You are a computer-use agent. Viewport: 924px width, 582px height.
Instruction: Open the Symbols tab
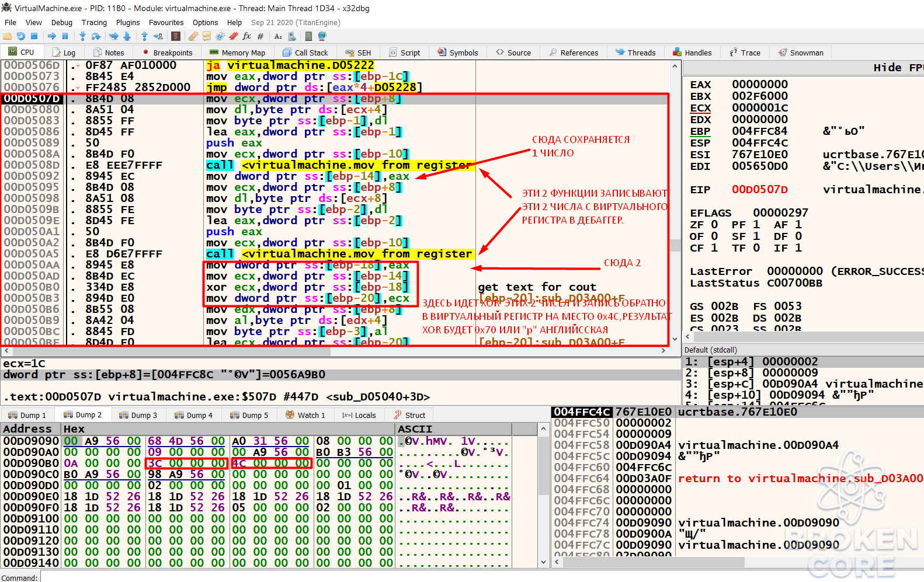coord(457,53)
